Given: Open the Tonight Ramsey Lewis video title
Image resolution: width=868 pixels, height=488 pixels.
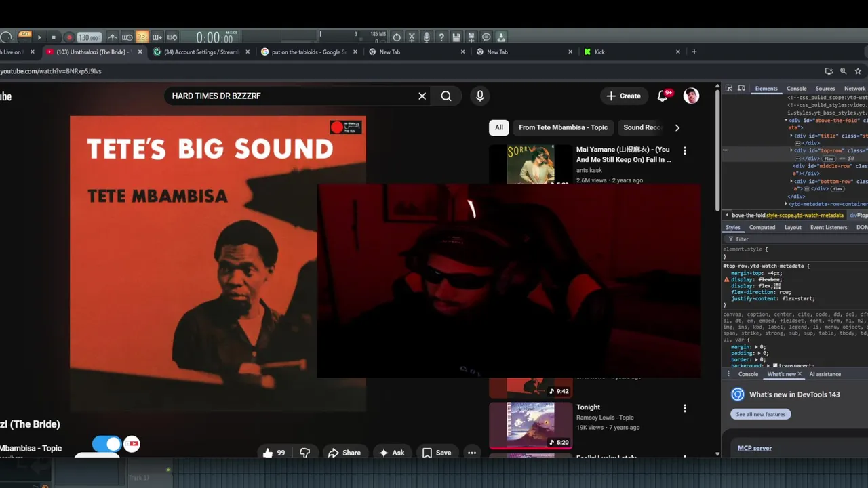Looking at the screenshot, I should tap(588, 407).
